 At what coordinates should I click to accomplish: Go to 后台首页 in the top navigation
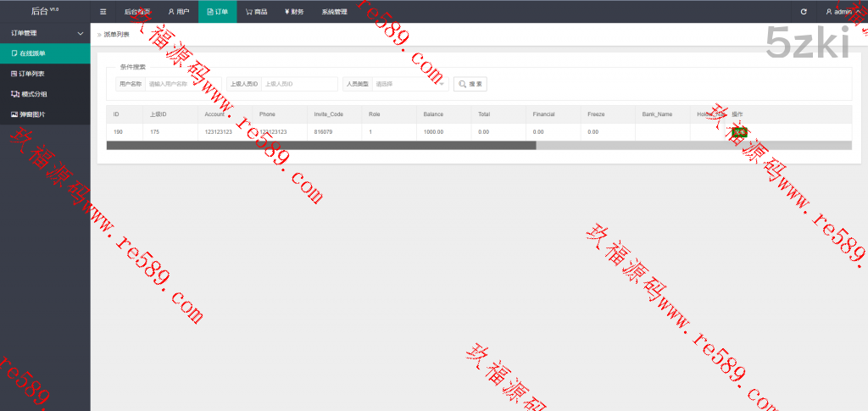(x=136, y=12)
